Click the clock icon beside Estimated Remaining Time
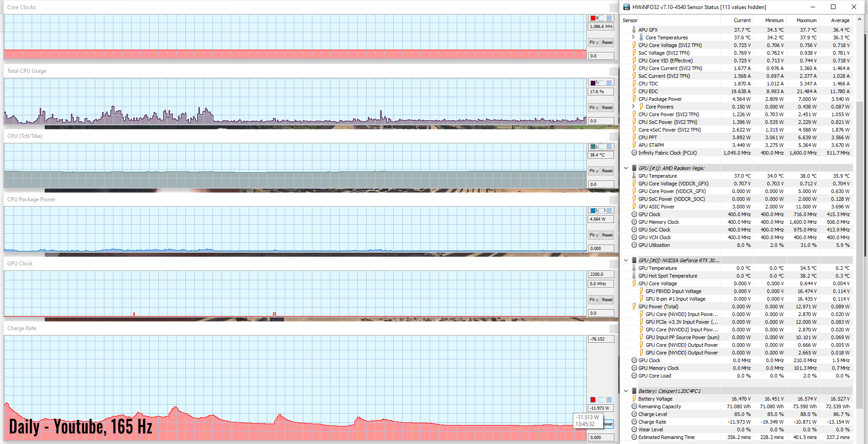Screen dimensions: 868x444 tap(634, 437)
